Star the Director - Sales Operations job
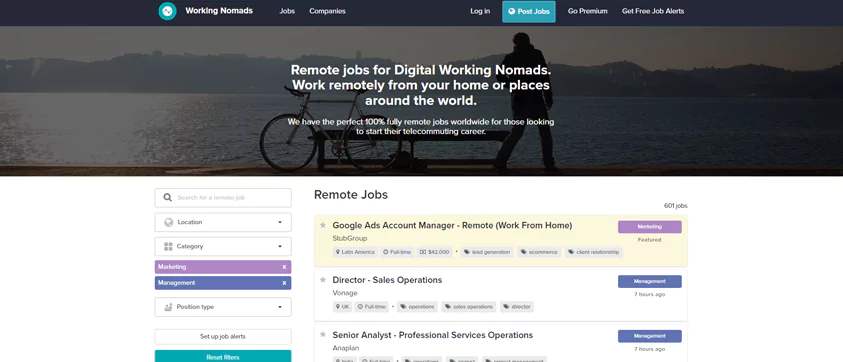The height and width of the screenshot is (362, 843). (x=323, y=280)
